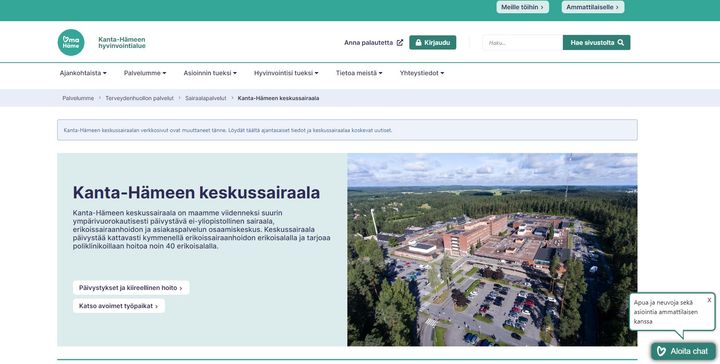Start chat with Aloita chat button
720x364 pixels.
click(683, 351)
